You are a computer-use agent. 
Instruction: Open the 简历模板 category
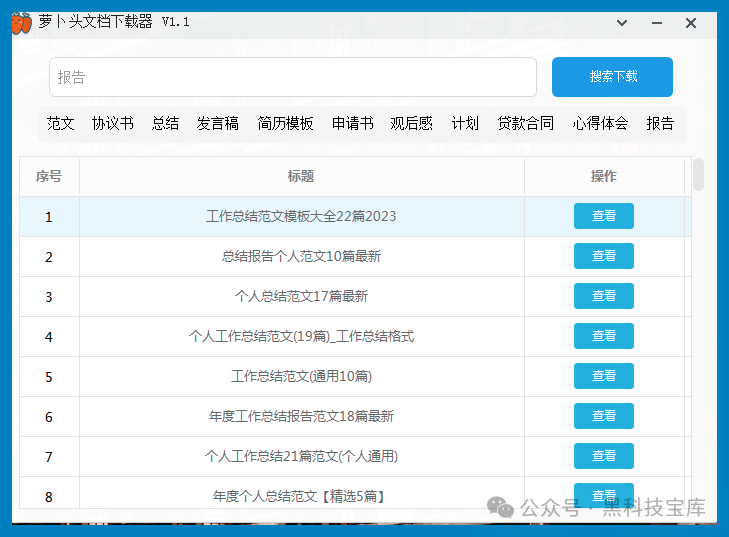pos(285,124)
